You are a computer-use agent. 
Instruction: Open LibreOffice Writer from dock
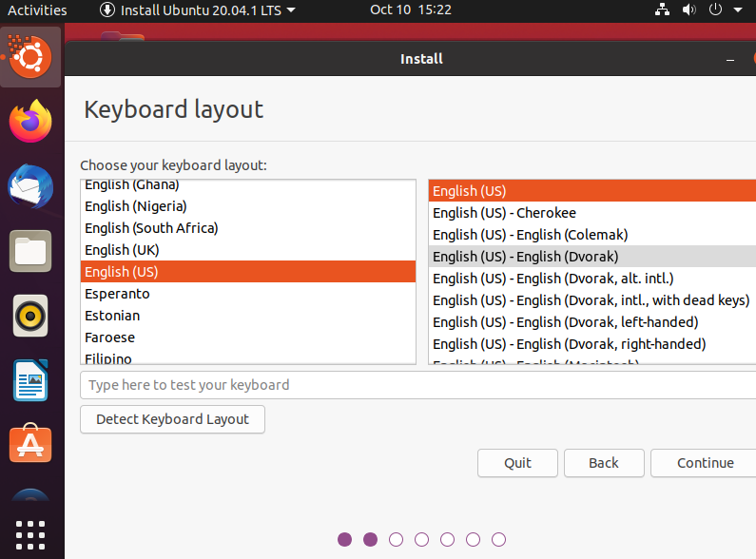(30, 381)
